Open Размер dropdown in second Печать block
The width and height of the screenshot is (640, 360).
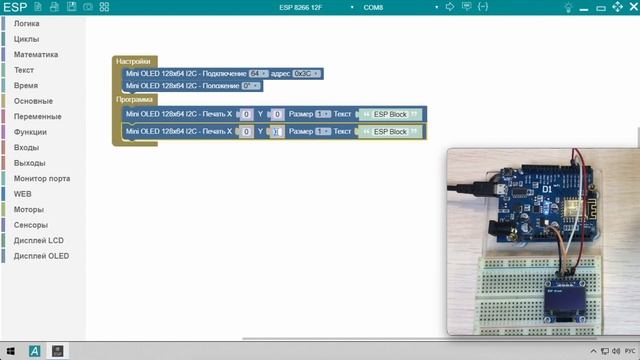tap(323, 131)
